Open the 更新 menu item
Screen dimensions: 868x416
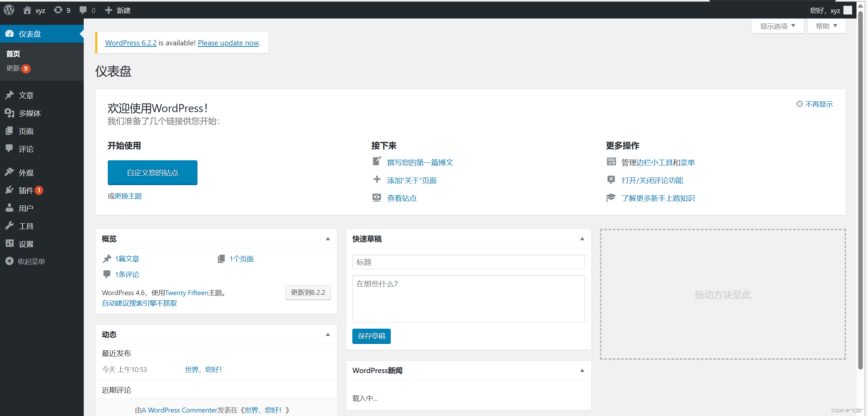tap(13, 68)
